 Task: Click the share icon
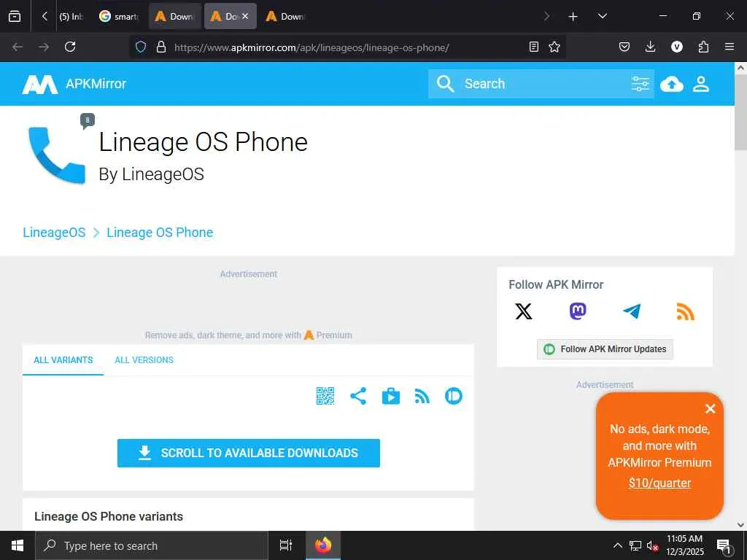point(358,396)
